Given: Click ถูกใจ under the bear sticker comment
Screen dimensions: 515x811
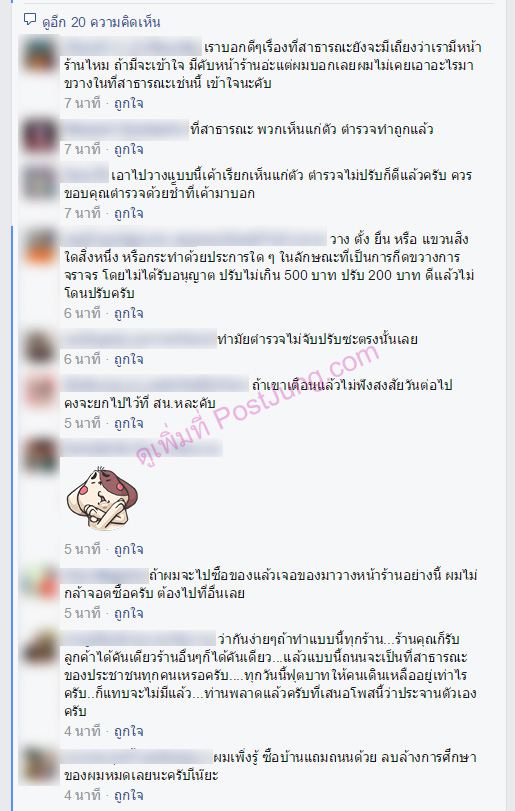Looking at the screenshot, I should pos(129,549).
